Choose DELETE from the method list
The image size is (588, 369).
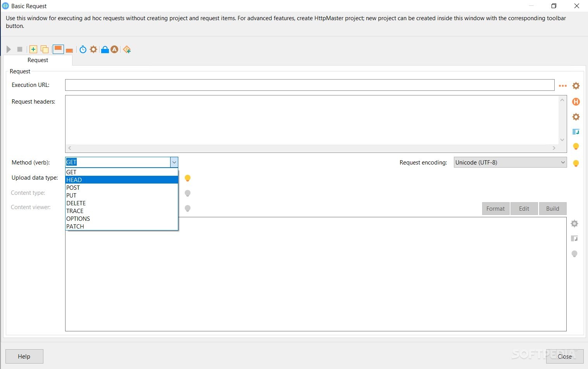[x=122, y=203]
